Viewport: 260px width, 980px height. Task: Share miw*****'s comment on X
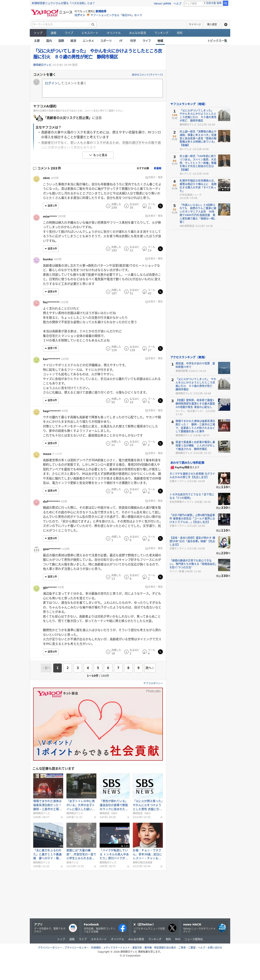(160, 249)
